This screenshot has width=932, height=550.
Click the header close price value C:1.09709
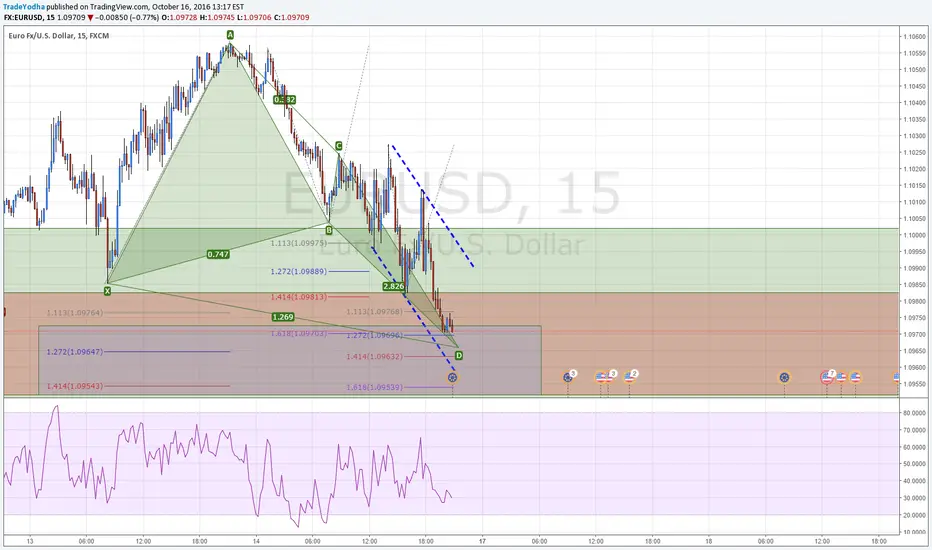(291, 18)
